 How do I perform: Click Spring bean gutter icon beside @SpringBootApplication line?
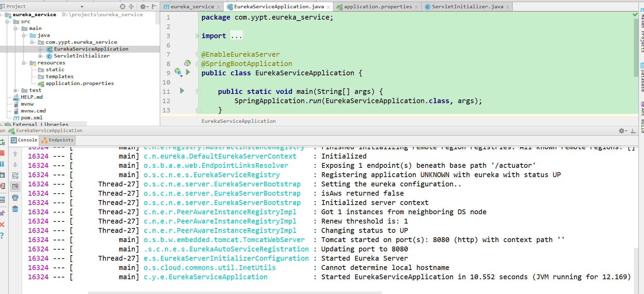pos(187,63)
